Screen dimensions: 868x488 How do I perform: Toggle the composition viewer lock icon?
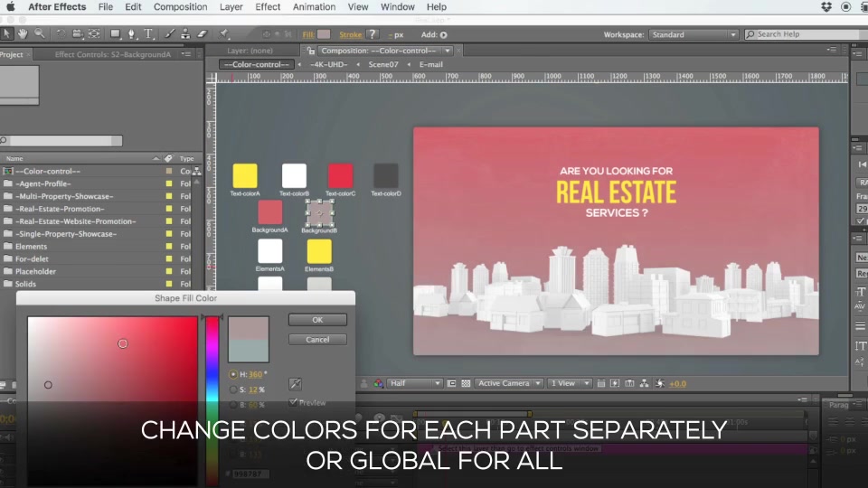pyautogui.click(x=310, y=51)
